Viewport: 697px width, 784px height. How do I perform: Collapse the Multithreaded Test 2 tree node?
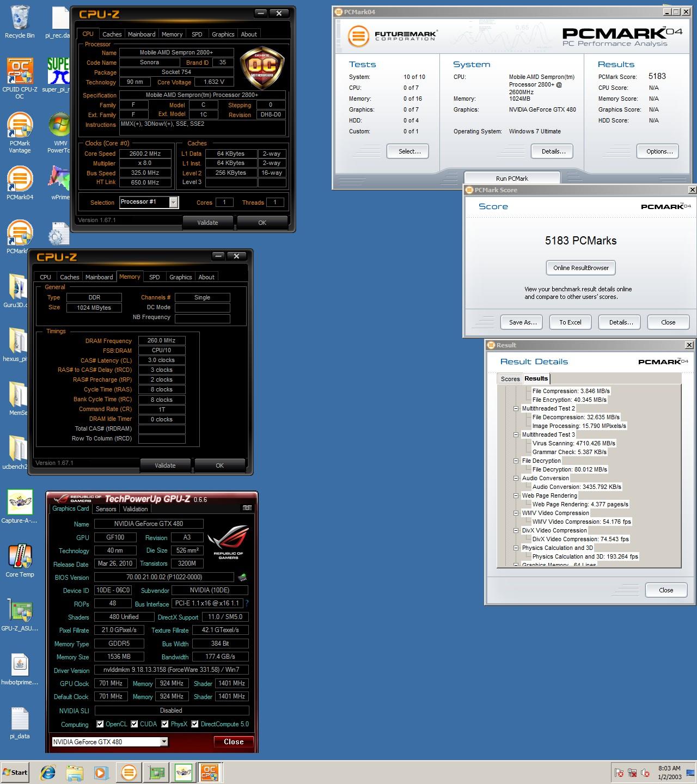516,408
